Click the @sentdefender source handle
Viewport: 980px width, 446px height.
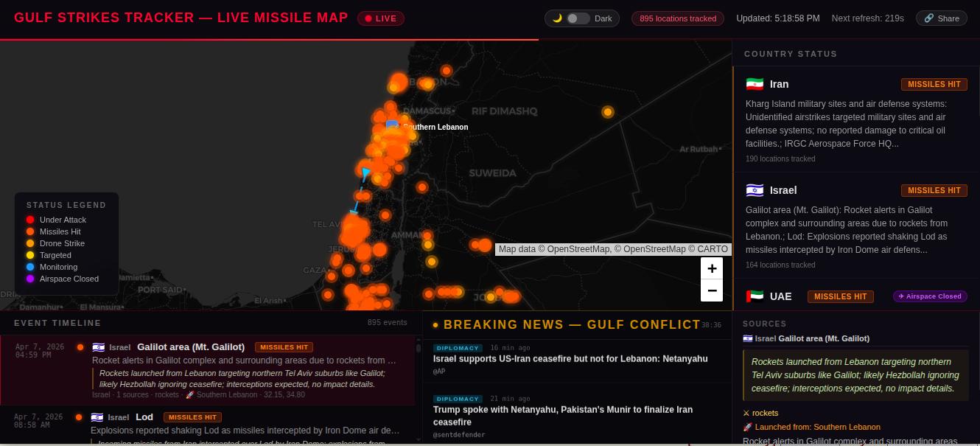tap(459, 435)
